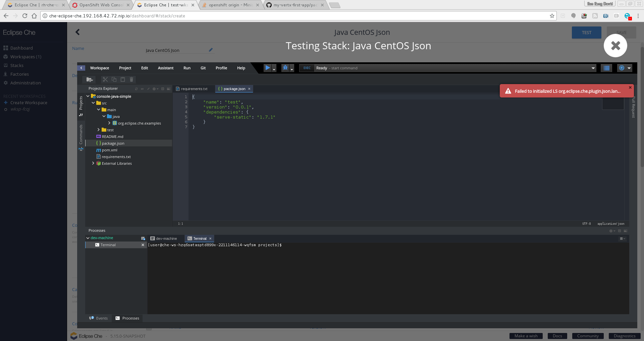Click the Delete trash icon
Viewport: 644px width, 341px height.
pyautogui.click(x=131, y=79)
